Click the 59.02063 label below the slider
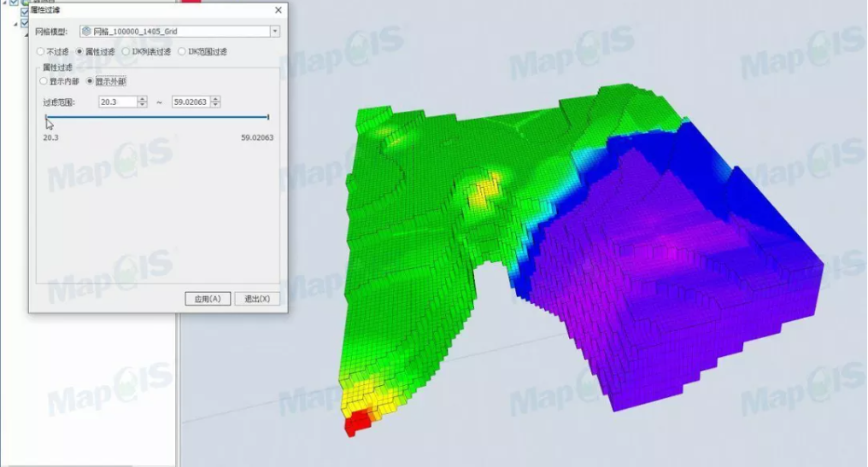This screenshot has width=868, height=467. pyautogui.click(x=257, y=137)
